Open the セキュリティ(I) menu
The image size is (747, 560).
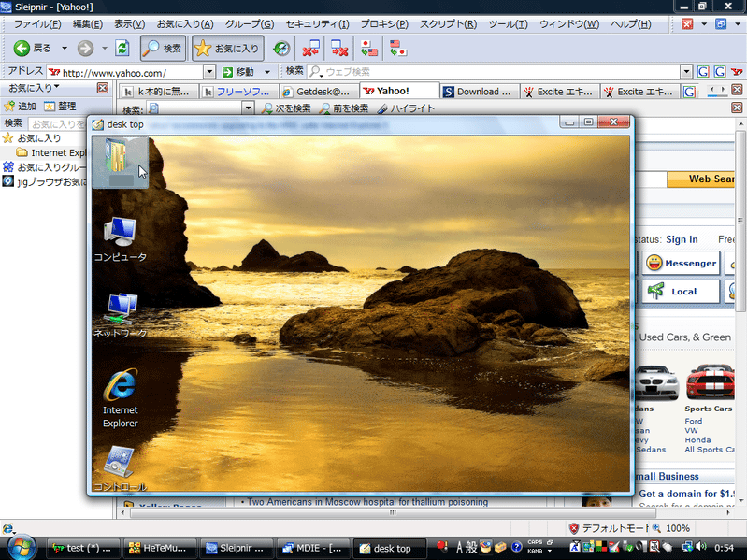coord(316,23)
